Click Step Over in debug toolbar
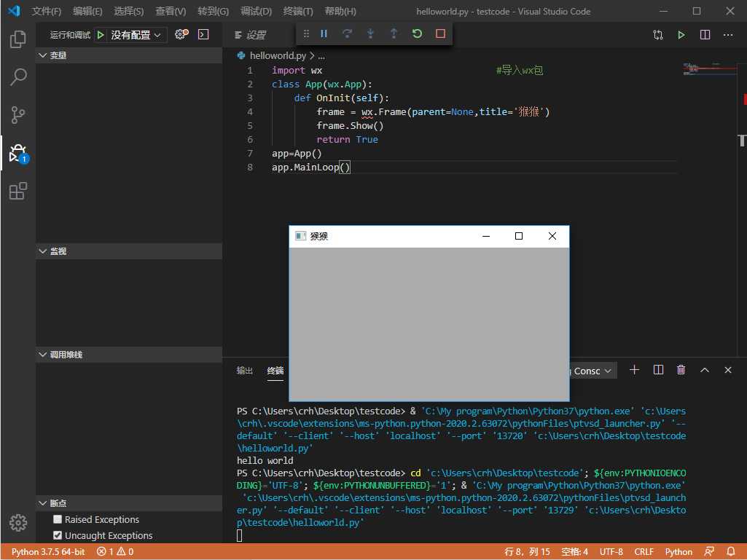Viewport: 747px width, 560px height. tap(348, 33)
